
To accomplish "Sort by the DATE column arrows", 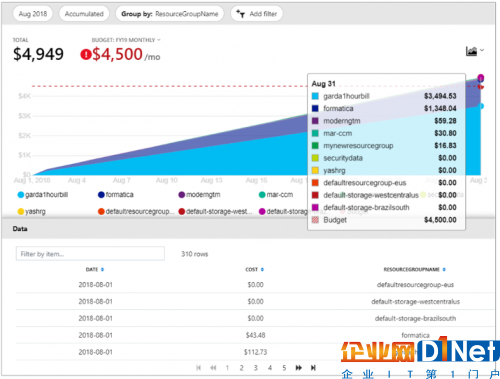I will (x=102, y=269).
